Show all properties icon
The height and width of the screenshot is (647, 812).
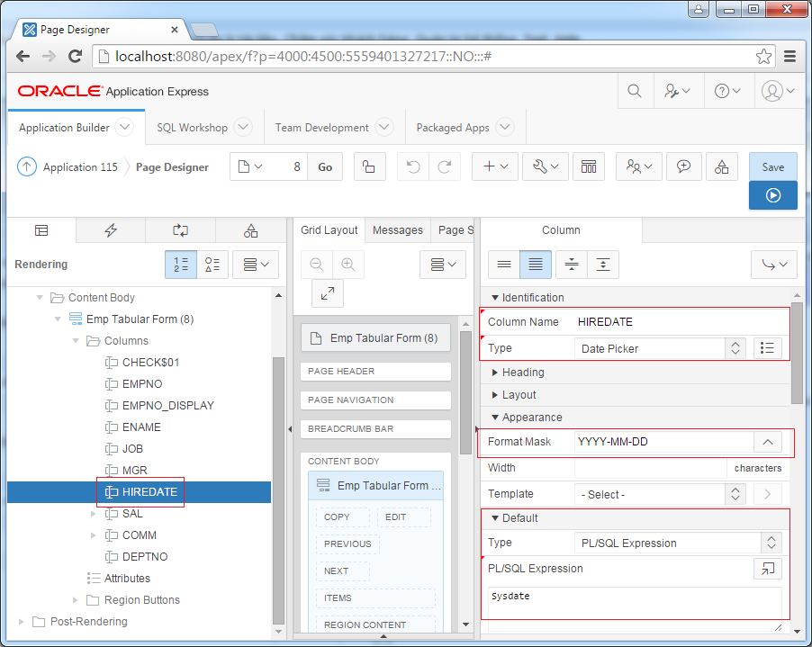(x=536, y=265)
